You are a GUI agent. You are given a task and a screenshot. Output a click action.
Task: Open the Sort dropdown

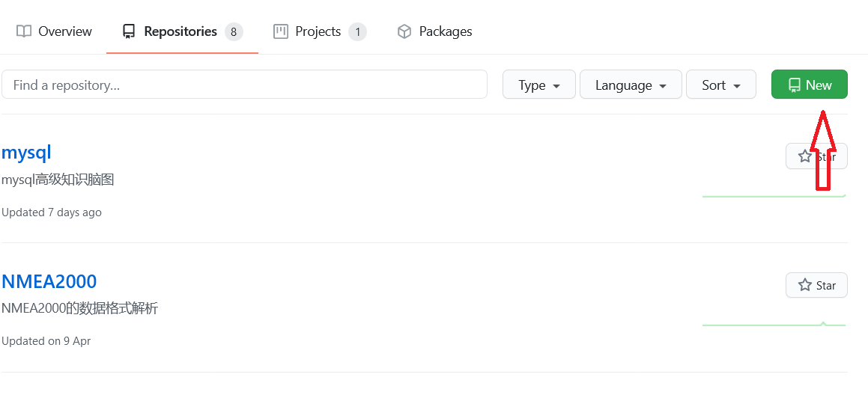click(x=720, y=85)
